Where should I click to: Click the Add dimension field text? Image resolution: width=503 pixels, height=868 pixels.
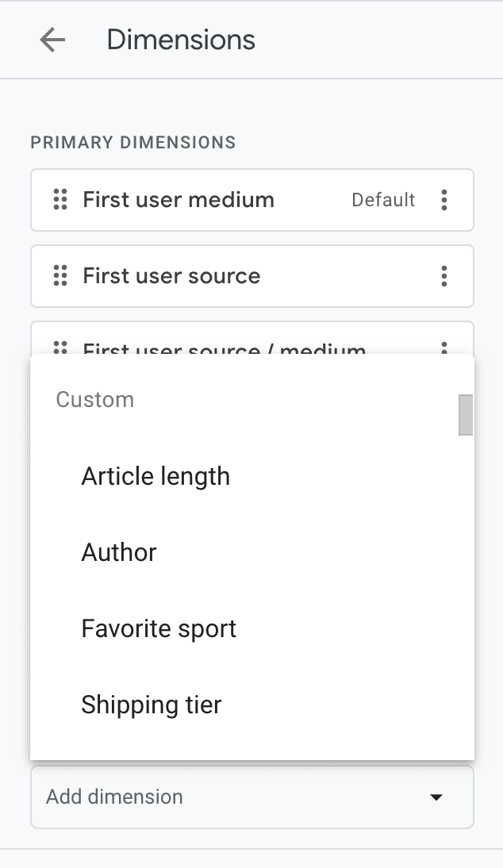pos(115,797)
